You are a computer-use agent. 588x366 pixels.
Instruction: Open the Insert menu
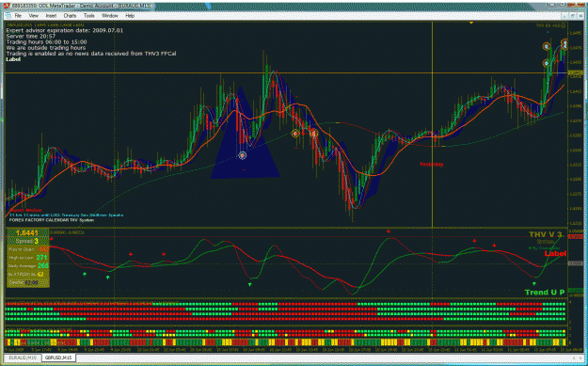point(51,16)
